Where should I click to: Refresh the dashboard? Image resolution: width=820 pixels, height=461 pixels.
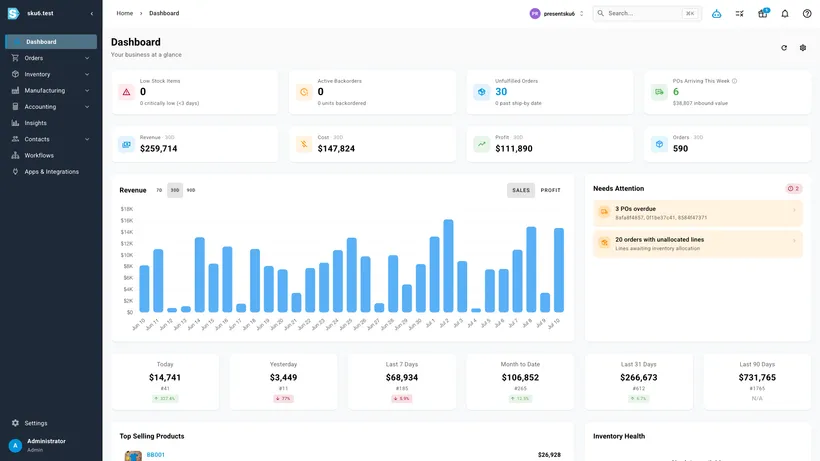(x=784, y=48)
